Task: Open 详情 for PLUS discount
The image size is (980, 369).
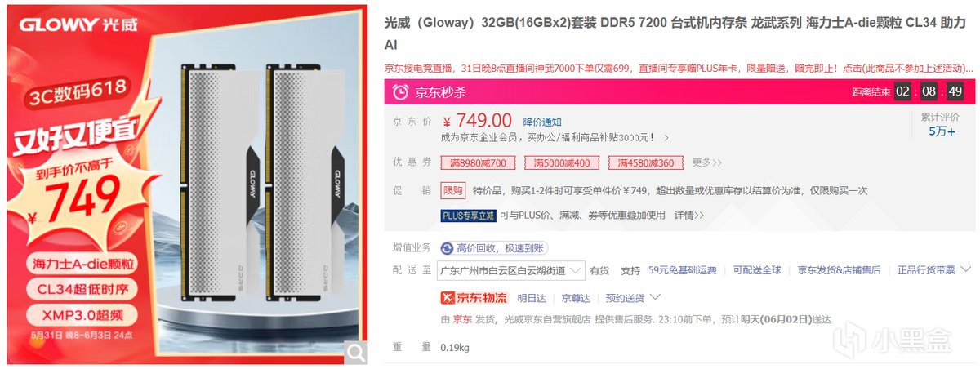Action: (x=688, y=216)
